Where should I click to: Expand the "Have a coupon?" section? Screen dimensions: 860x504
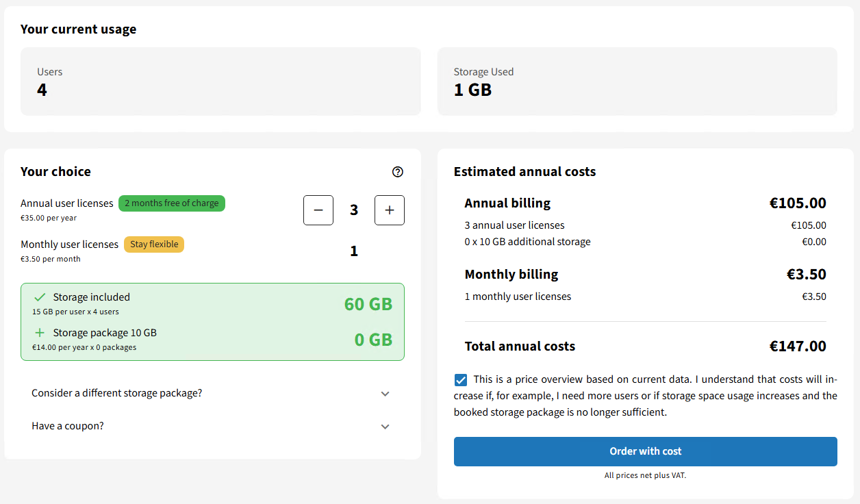click(385, 427)
